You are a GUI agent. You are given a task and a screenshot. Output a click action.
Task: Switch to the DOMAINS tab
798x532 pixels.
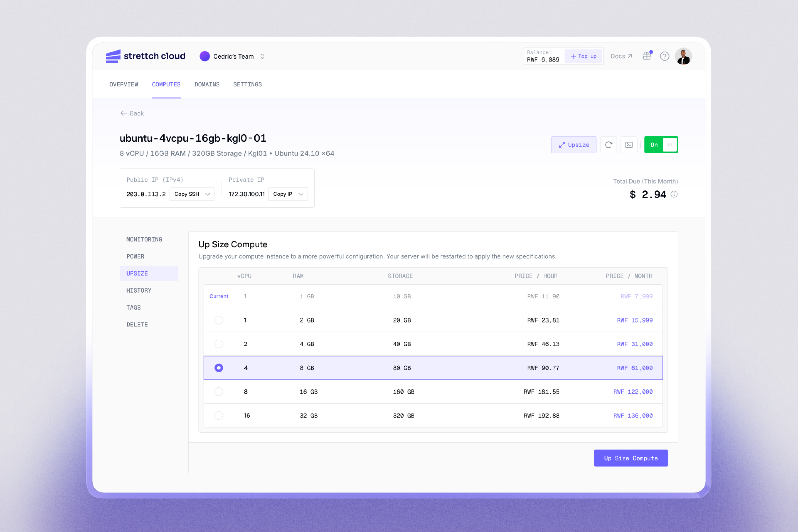pos(207,85)
